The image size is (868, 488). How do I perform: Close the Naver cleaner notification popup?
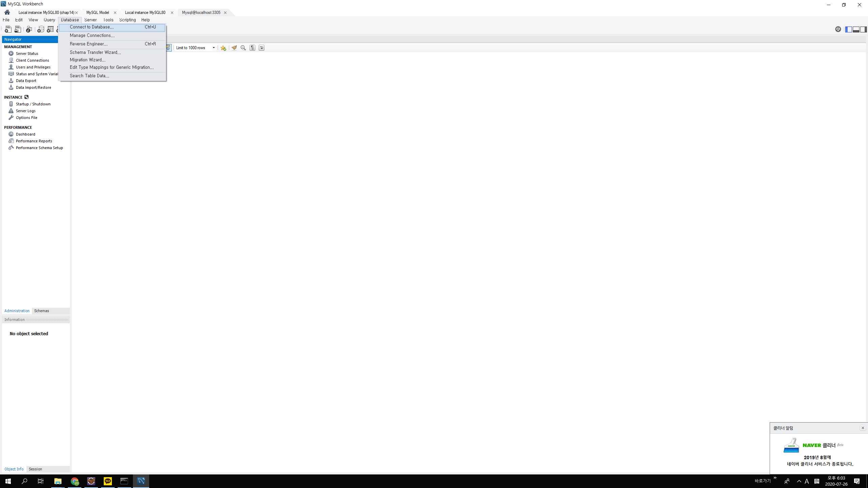tap(863, 428)
